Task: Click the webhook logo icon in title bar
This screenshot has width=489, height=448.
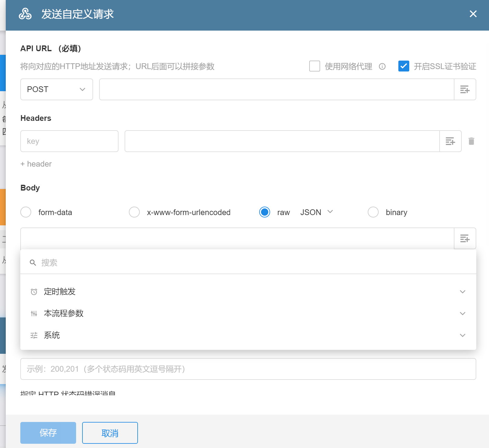Action: 25,14
